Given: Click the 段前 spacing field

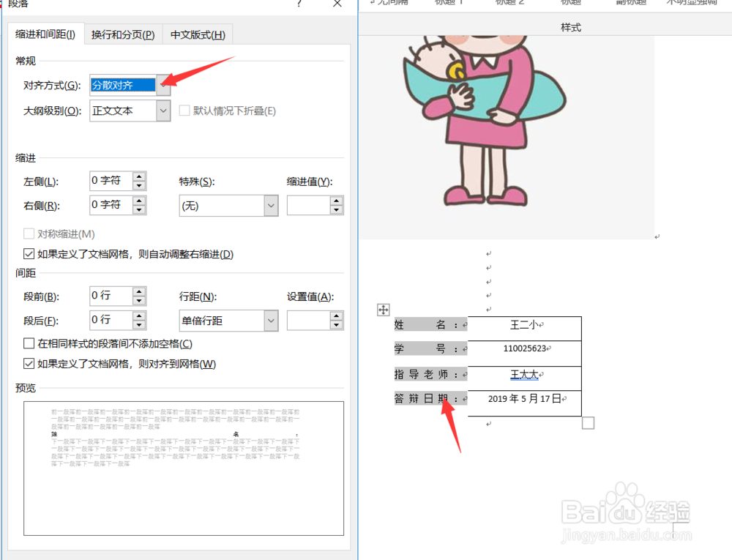Looking at the screenshot, I should [x=111, y=296].
